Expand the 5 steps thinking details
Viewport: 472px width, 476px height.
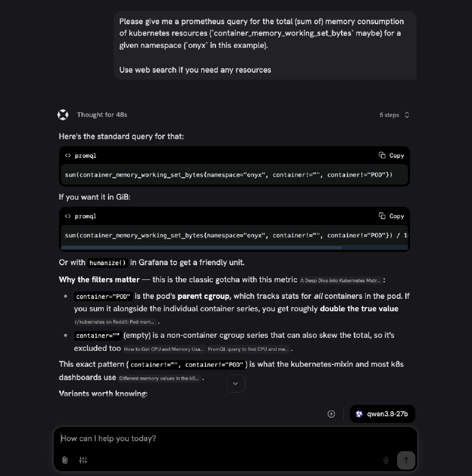pos(394,115)
